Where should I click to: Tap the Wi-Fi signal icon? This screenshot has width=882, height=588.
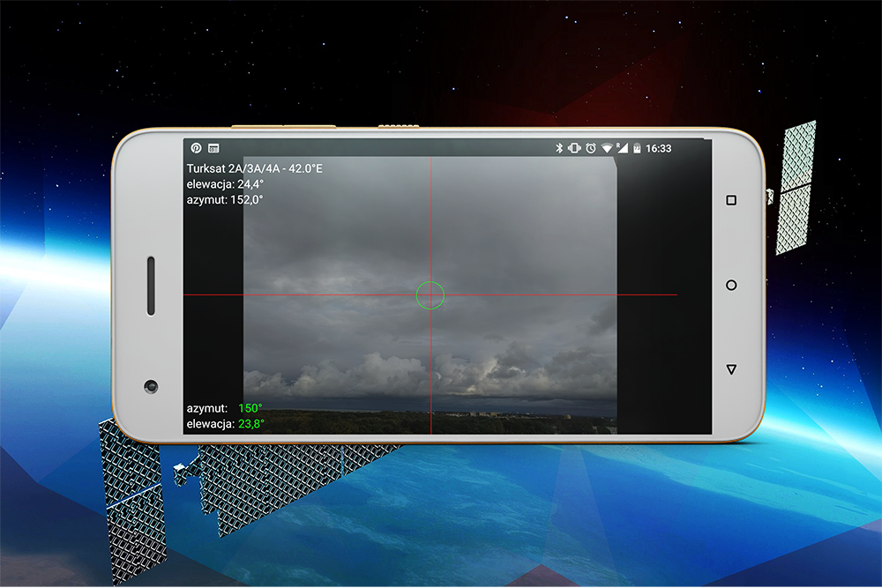tap(607, 148)
